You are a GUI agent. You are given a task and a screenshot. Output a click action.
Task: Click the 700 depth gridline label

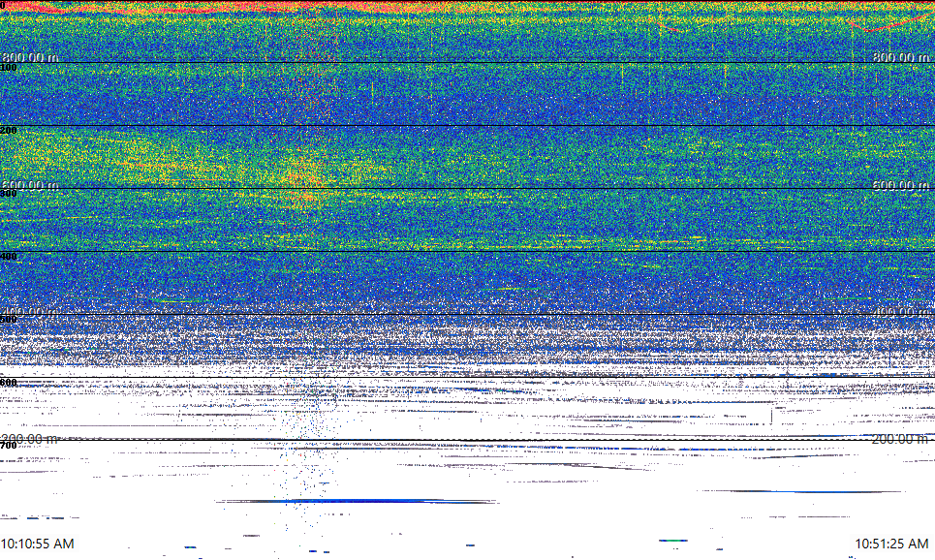click(x=9, y=446)
